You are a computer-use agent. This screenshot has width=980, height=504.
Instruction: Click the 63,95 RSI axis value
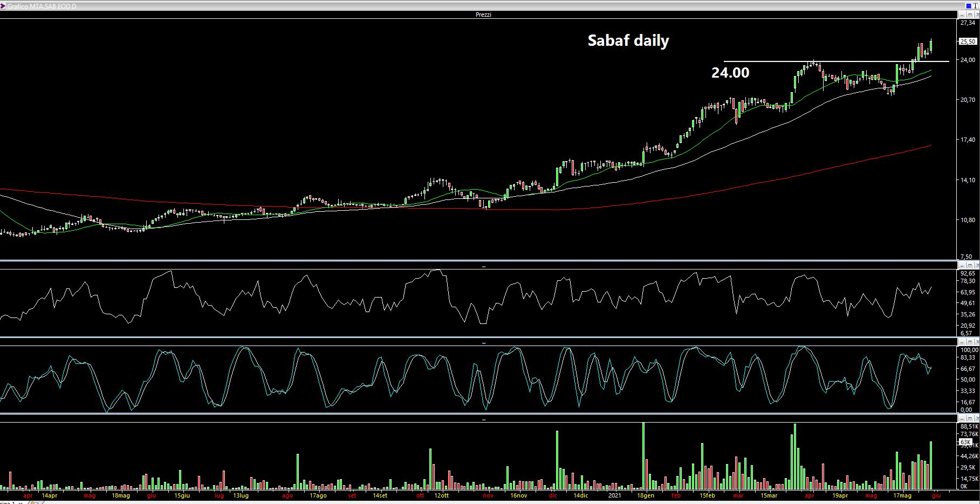click(968, 293)
